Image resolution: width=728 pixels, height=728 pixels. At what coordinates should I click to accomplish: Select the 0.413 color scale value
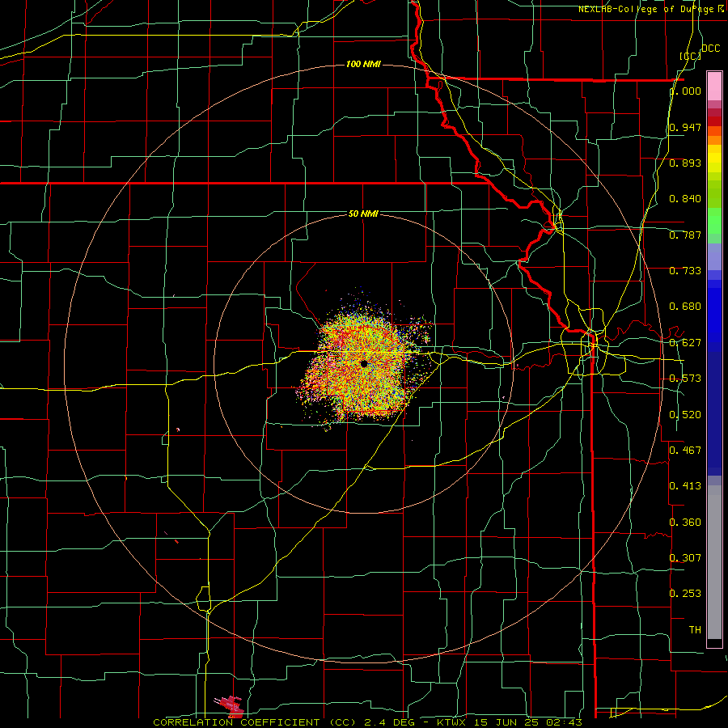click(x=685, y=486)
